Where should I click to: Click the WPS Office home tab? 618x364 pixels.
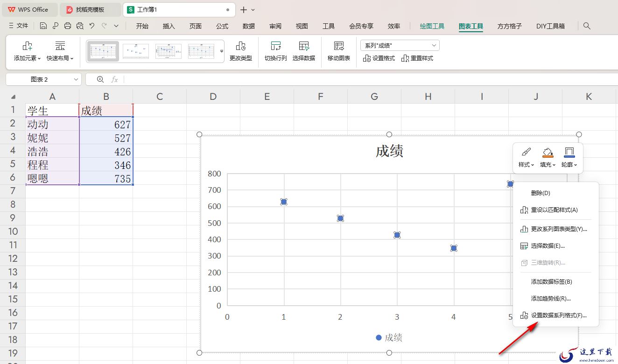[x=29, y=9]
